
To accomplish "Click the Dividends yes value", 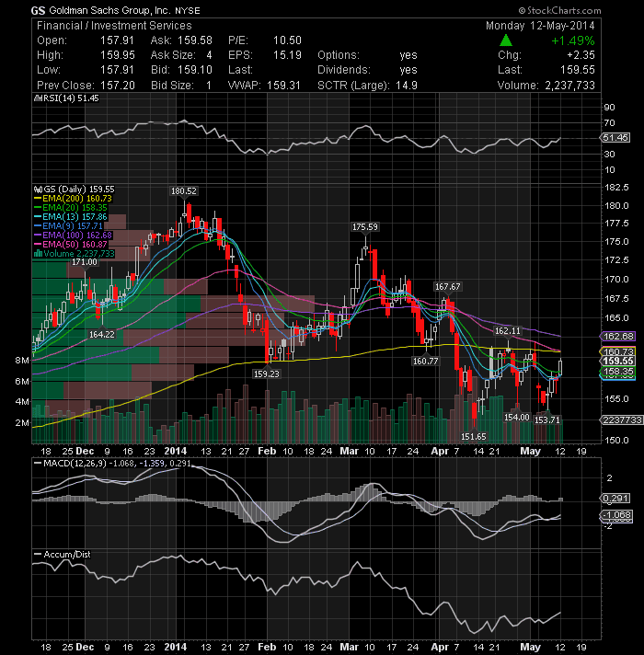I will pos(408,70).
